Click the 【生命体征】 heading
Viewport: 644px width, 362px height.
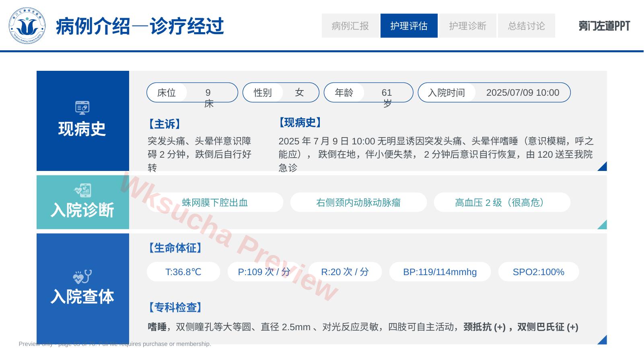tap(175, 248)
